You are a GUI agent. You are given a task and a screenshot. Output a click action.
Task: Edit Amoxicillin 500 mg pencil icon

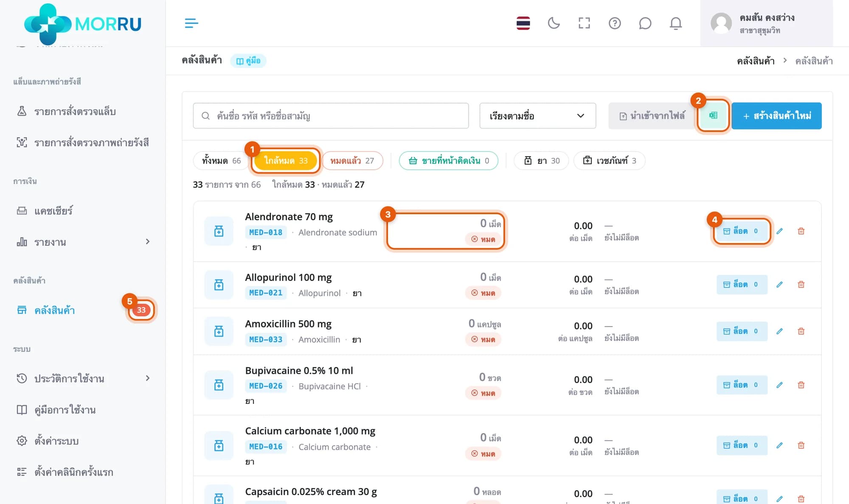tap(779, 331)
